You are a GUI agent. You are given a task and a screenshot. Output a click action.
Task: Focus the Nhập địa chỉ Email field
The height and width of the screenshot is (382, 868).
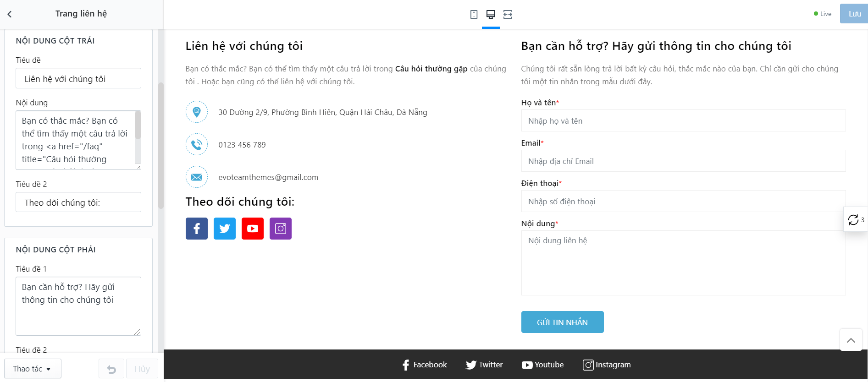click(x=683, y=161)
